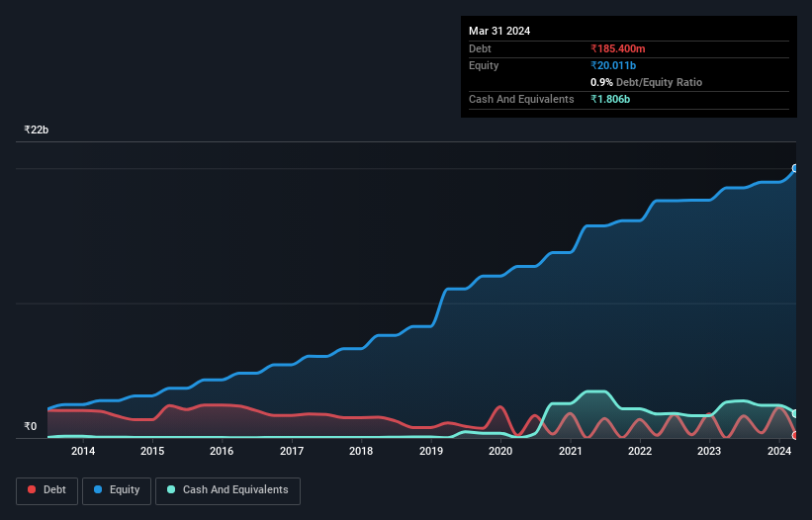Viewport: 812px width, 520px height.
Task: Click Cash And Equivalents label in tooltip
Action: (521, 99)
